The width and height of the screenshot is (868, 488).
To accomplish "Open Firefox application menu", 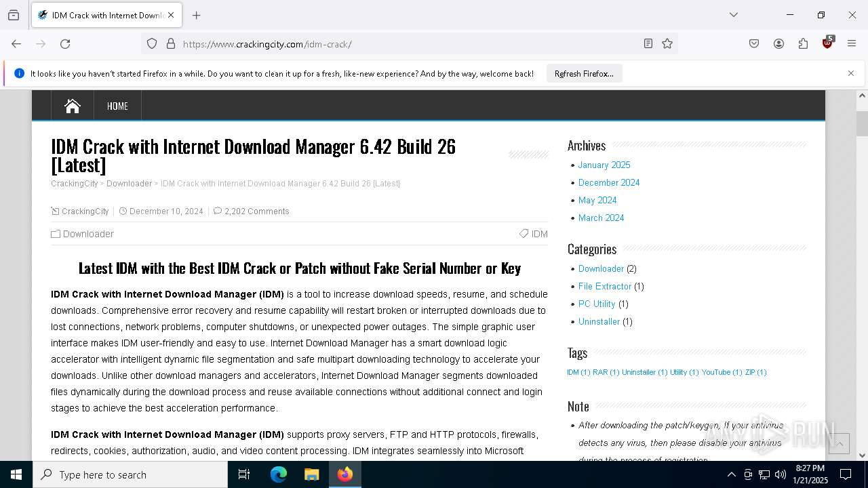I will pos(852,44).
